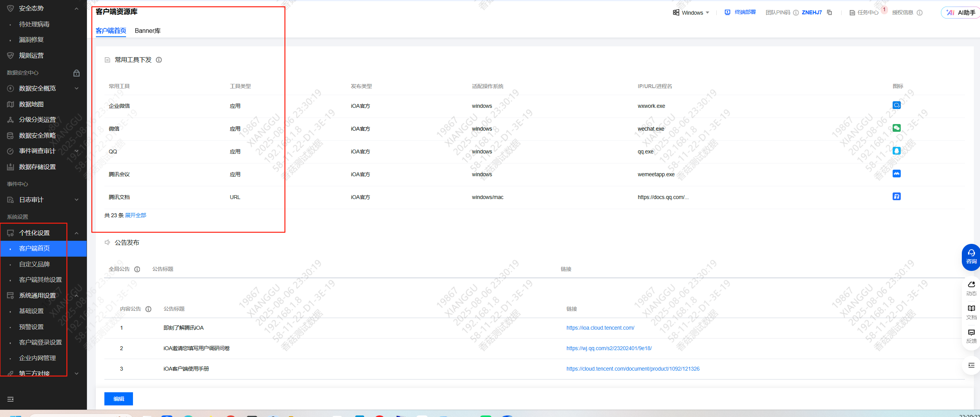This screenshot has width=980, height=417.
Task: Open the Windows platform dropdown
Action: point(691,13)
